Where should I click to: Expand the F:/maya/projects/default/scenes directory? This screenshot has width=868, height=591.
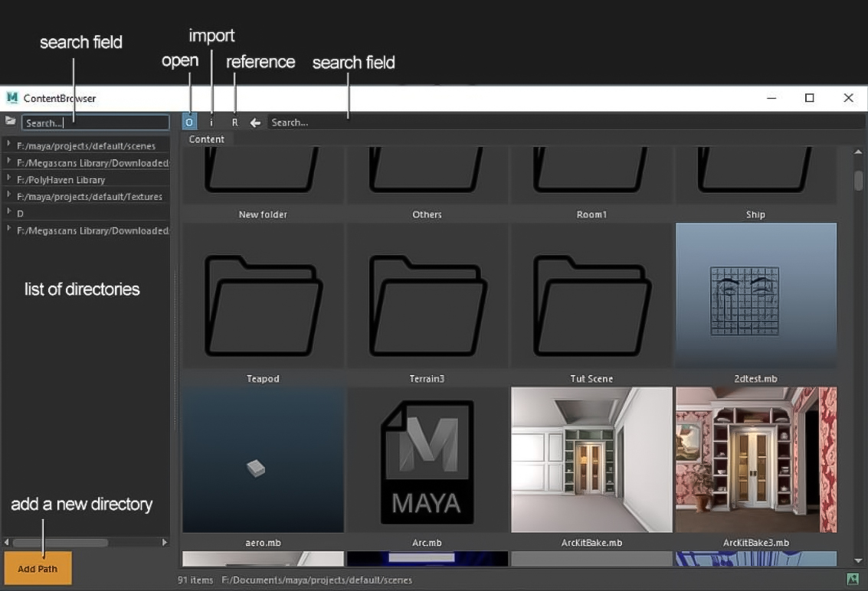[x=8, y=145]
